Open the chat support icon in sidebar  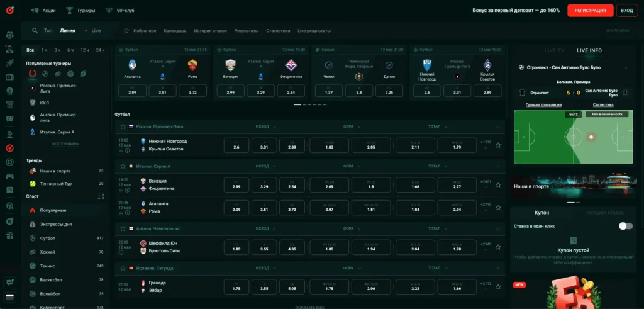pos(9,283)
